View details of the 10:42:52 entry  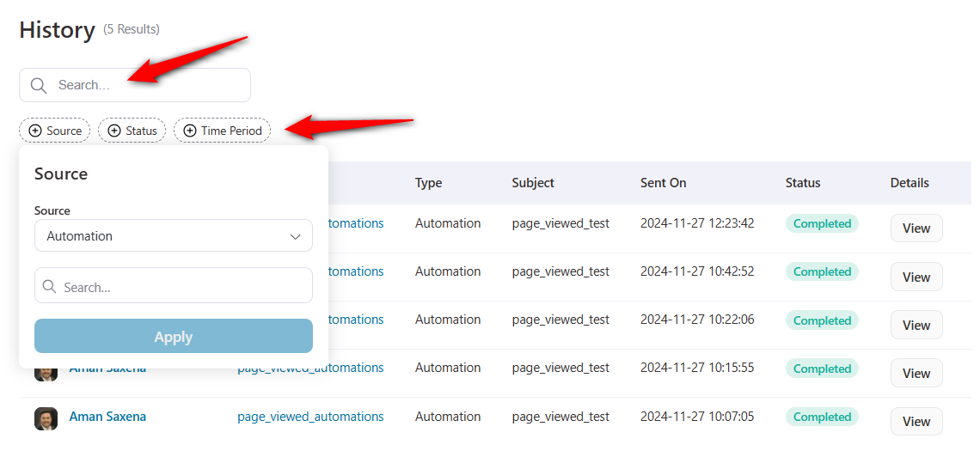click(916, 277)
